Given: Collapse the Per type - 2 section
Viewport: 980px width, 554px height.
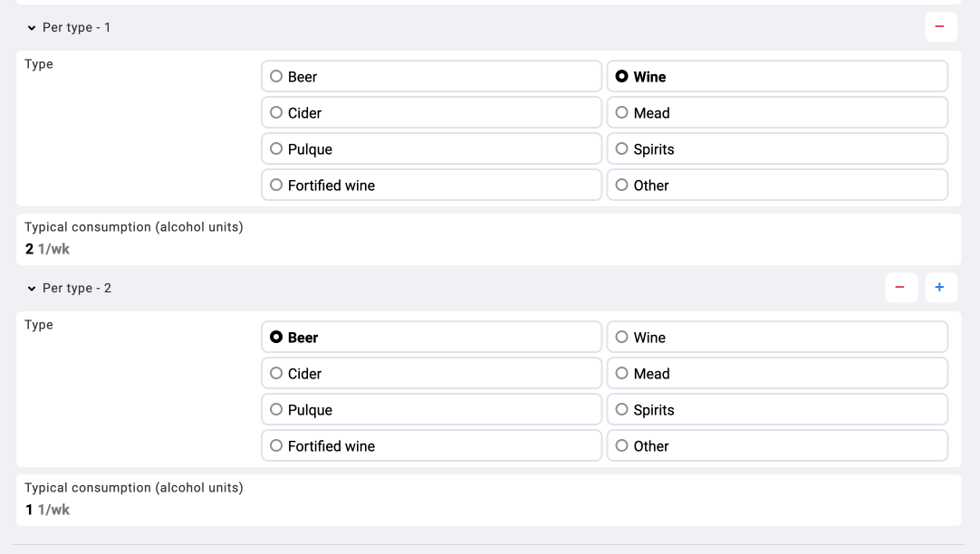Looking at the screenshot, I should tap(34, 289).
